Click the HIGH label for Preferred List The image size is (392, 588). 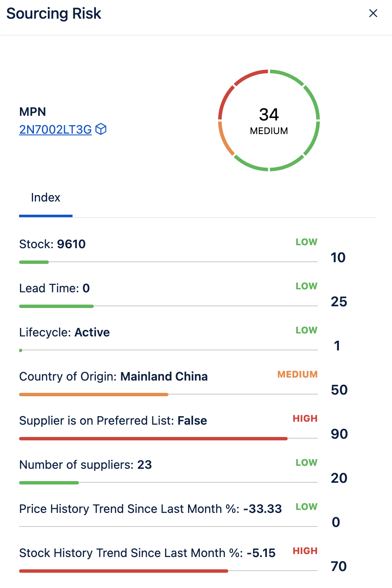pyautogui.click(x=305, y=418)
